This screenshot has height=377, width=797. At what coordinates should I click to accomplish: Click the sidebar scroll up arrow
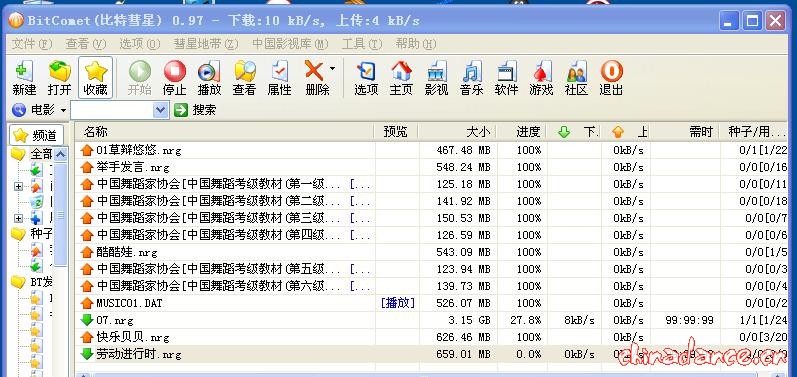click(60, 154)
